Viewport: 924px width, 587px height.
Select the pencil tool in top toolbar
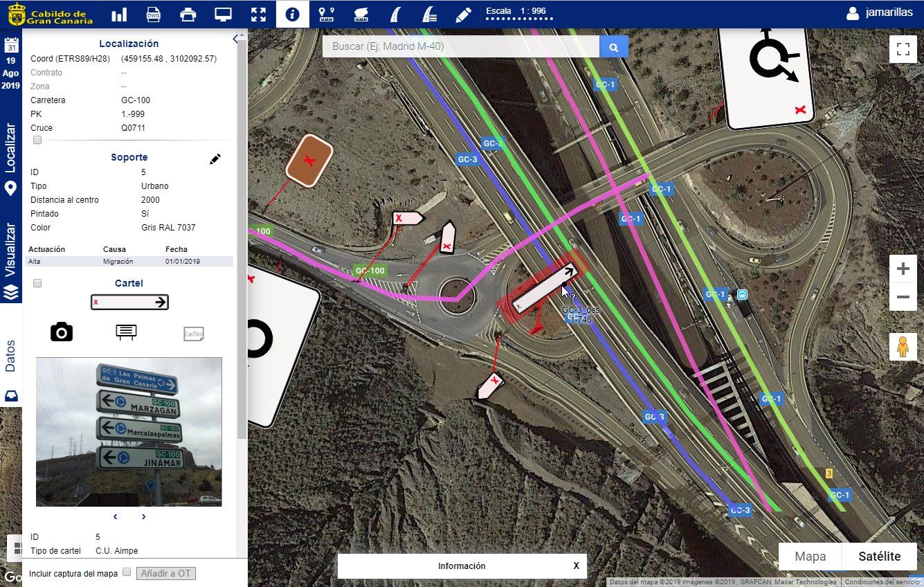click(463, 14)
